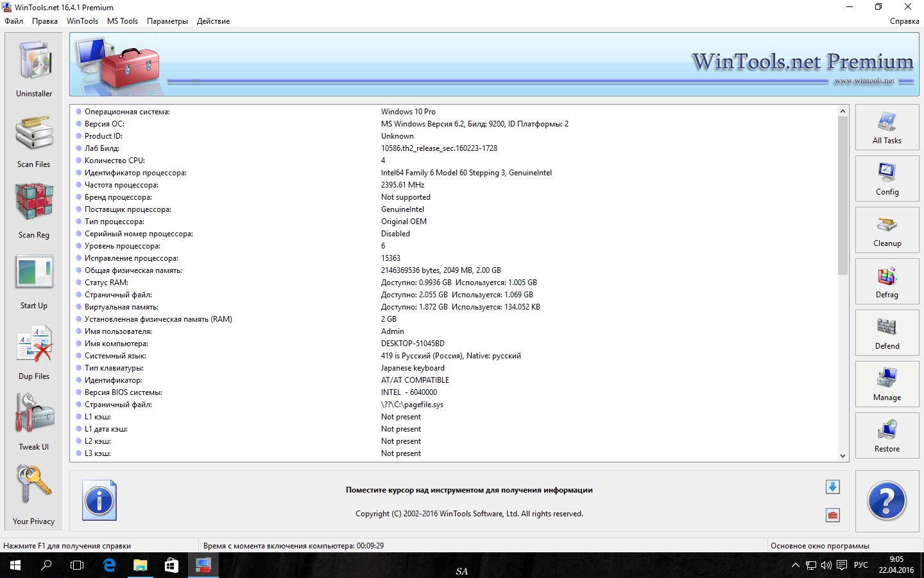924x578 pixels.
Task: Click the Restore button
Action: coord(887,436)
